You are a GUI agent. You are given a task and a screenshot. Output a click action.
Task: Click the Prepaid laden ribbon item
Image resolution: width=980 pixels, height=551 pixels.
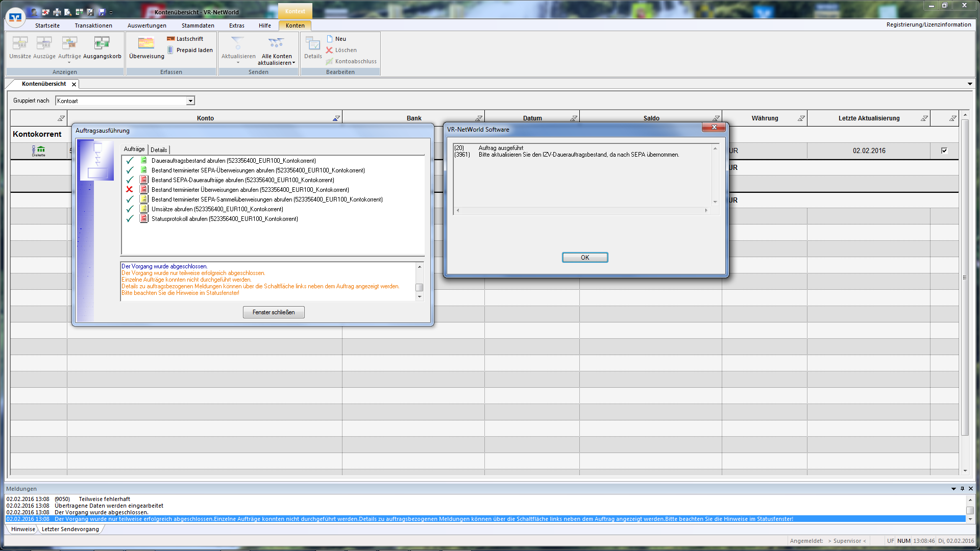[x=190, y=50]
